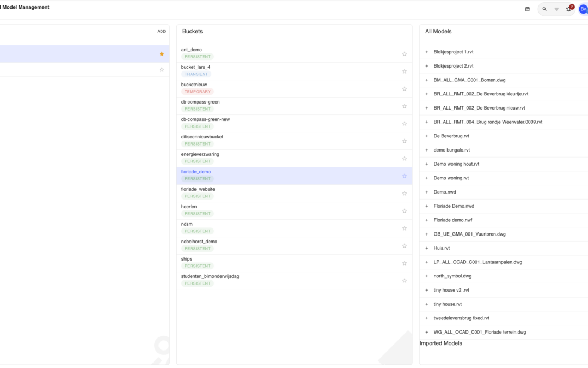The image size is (588, 368).
Task: Select the studenten_bimonderwijsdag bucket name
Action: pos(210,276)
